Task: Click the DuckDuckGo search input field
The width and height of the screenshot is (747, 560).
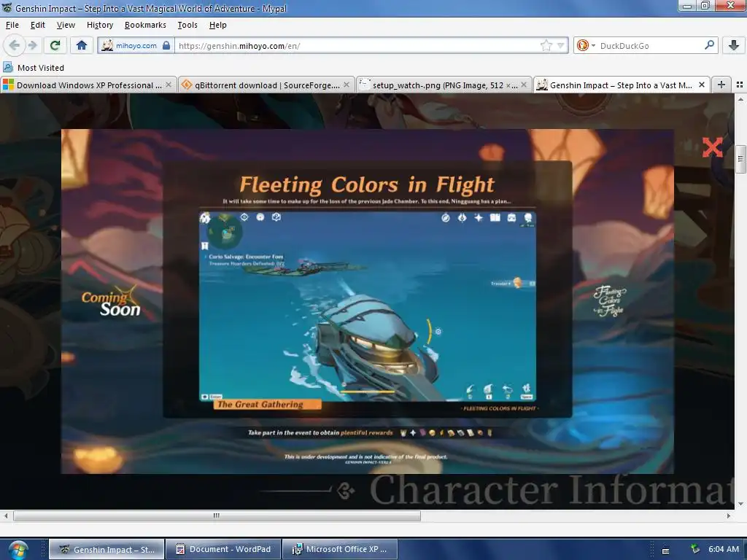Action: [x=650, y=46]
